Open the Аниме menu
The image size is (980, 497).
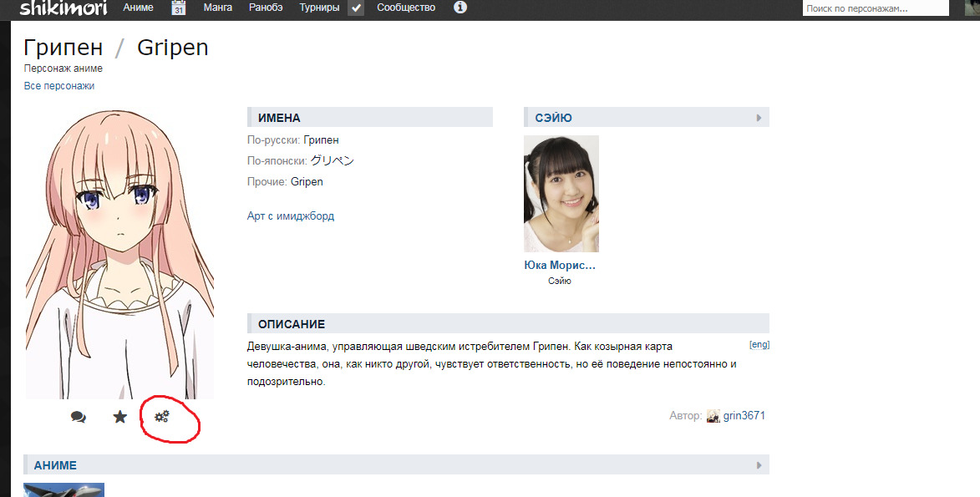[138, 8]
